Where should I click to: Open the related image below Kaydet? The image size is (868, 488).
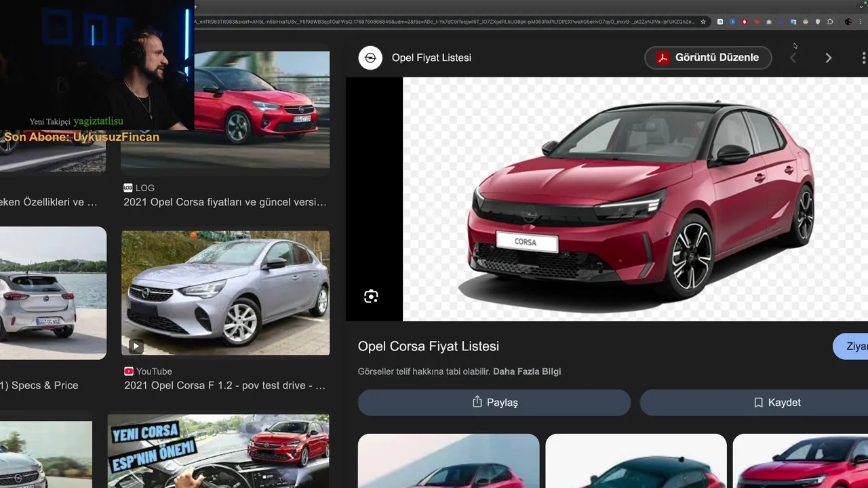pos(800,461)
